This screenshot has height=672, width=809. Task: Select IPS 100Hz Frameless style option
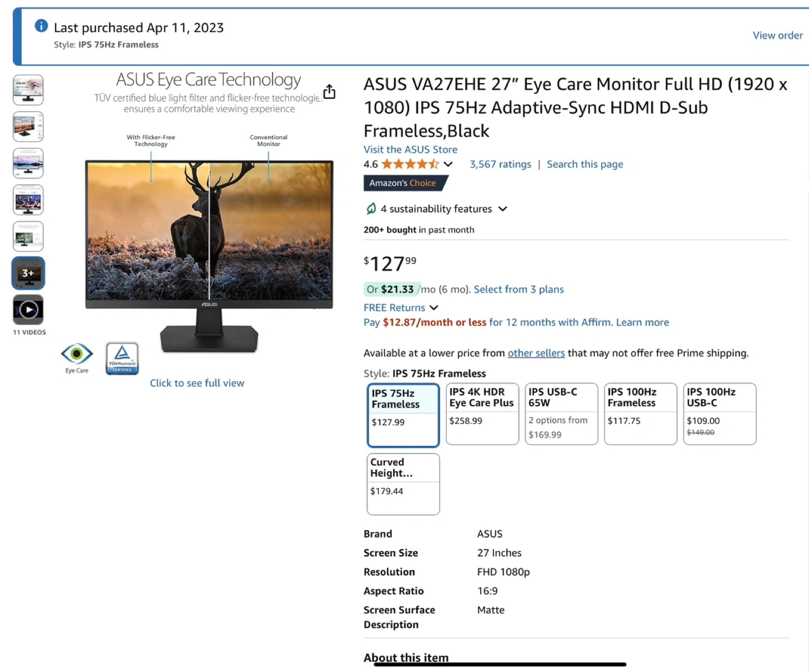coord(640,414)
